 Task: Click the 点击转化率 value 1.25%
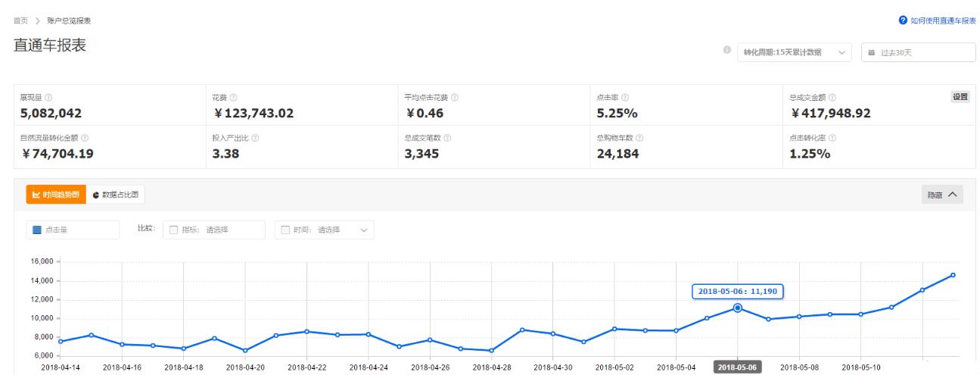click(x=810, y=154)
